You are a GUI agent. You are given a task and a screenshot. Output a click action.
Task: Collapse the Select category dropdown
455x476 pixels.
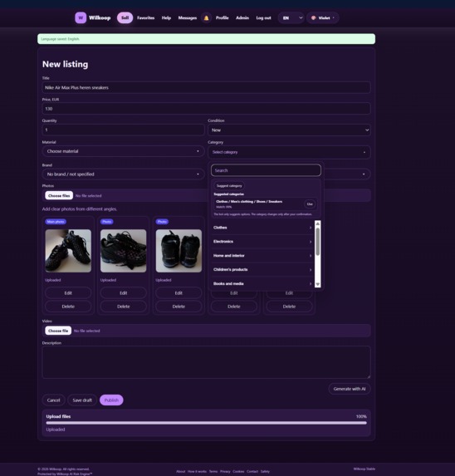[289, 152]
